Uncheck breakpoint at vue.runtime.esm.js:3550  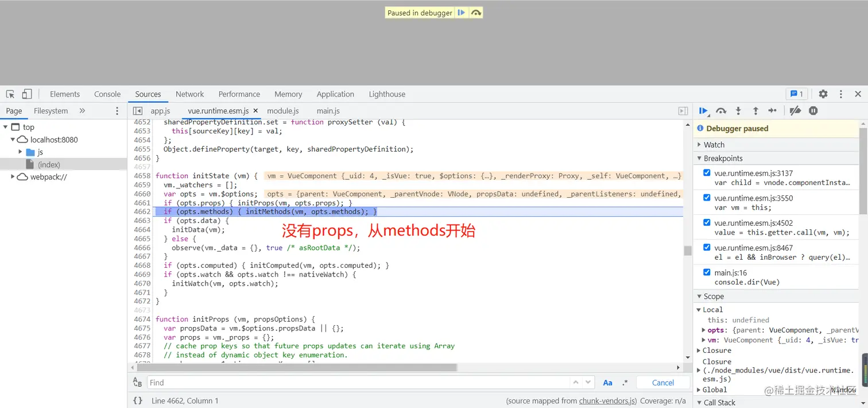pyautogui.click(x=707, y=198)
